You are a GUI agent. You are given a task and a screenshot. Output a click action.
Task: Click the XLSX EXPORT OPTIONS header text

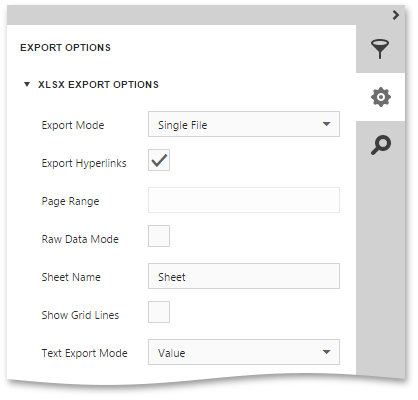click(98, 85)
